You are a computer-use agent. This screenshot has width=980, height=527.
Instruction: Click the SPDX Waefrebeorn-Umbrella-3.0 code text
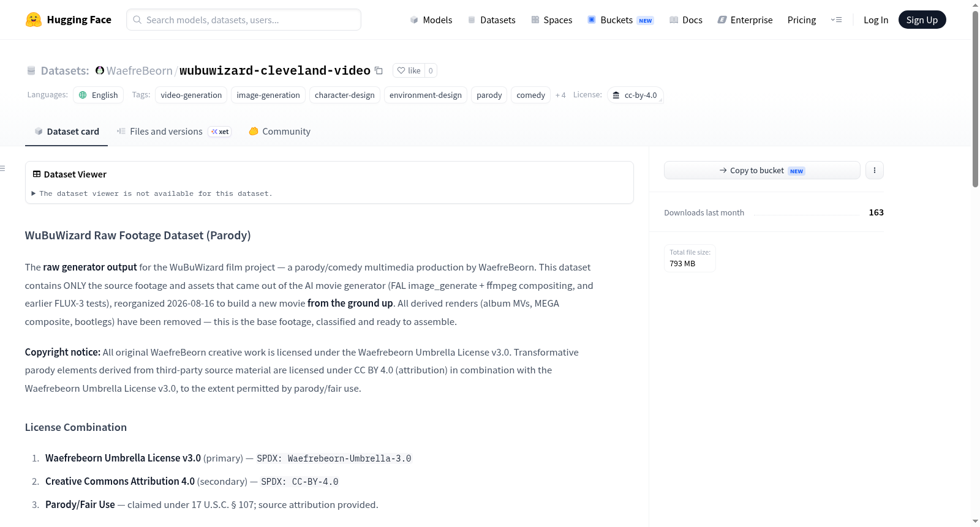[x=334, y=458]
